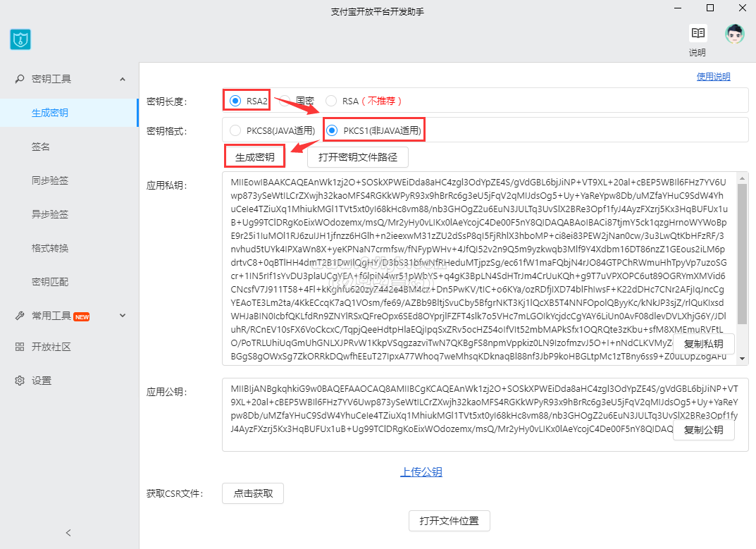Expand the 常用工具 section chevron
This screenshot has height=549, width=756.
click(x=123, y=316)
